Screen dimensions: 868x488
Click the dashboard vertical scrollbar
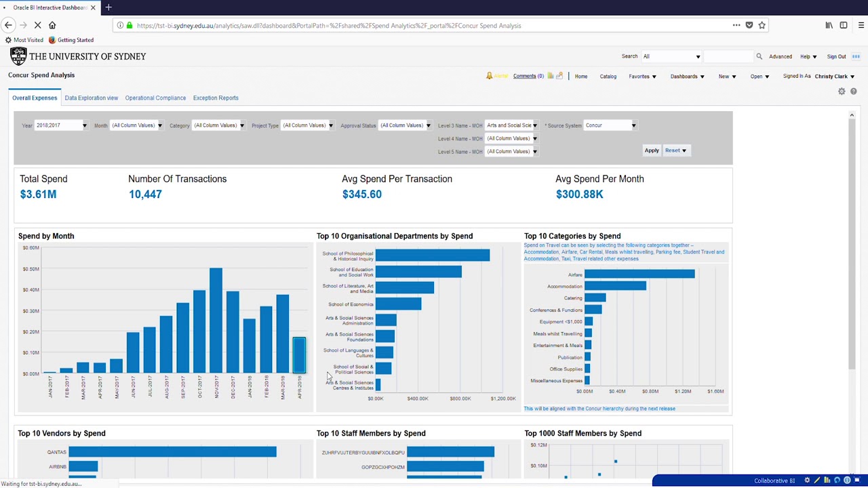pyautogui.click(x=852, y=244)
